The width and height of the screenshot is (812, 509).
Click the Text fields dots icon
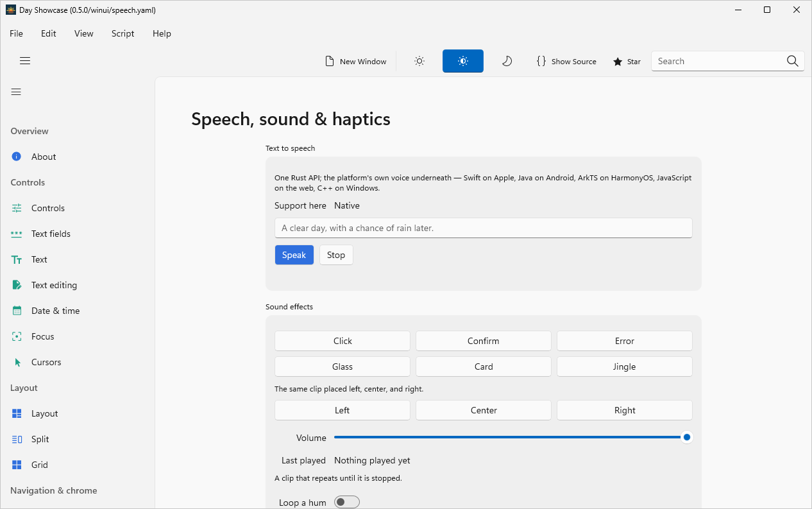pyautogui.click(x=17, y=234)
